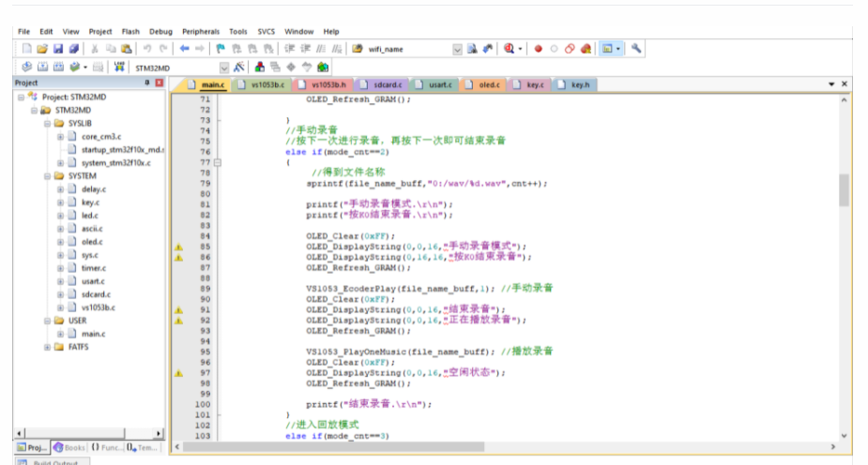Image resolution: width=868 pixels, height=465 pixels.
Task: Toggle breakpoint using the red circle icon
Action: (539, 49)
